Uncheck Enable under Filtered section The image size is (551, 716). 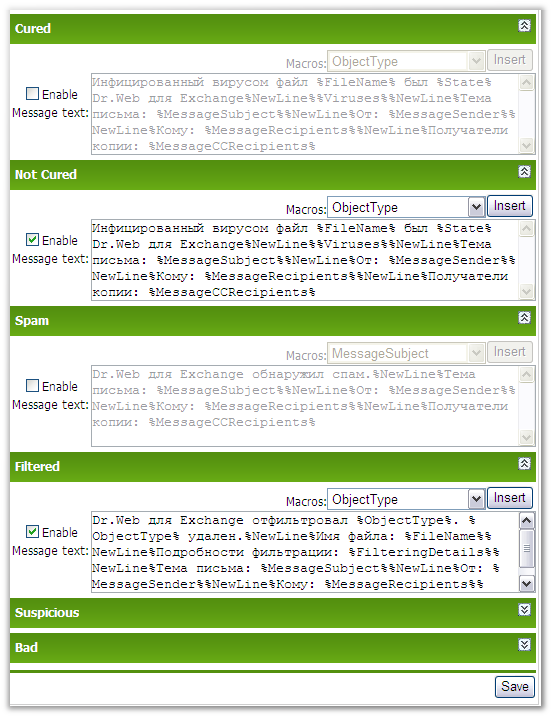pyautogui.click(x=32, y=532)
